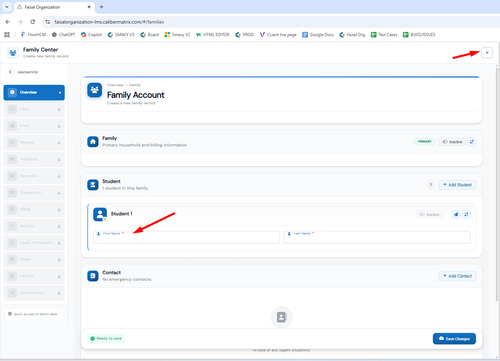Click the Contact section icon
Image resolution: width=500 pixels, height=361 pixels.
point(93,276)
